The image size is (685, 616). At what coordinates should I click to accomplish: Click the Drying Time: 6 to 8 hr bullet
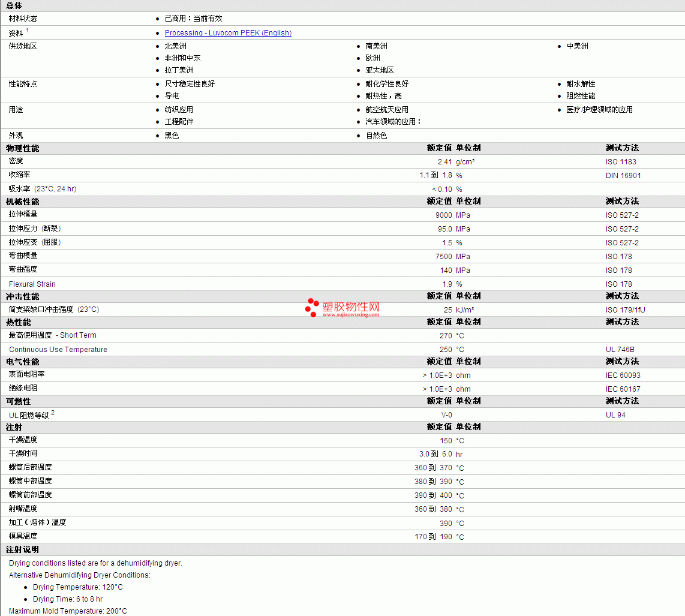click(x=68, y=599)
